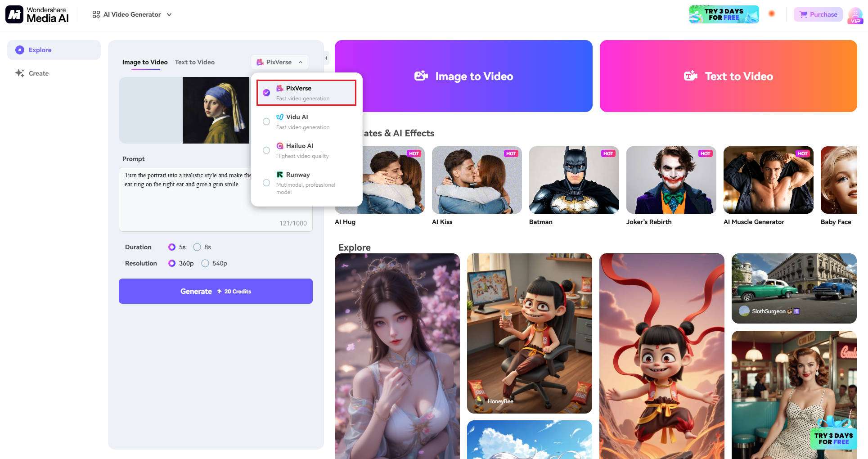
Task: Click the Hailuo AI logo icon
Action: click(x=280, y=146)
